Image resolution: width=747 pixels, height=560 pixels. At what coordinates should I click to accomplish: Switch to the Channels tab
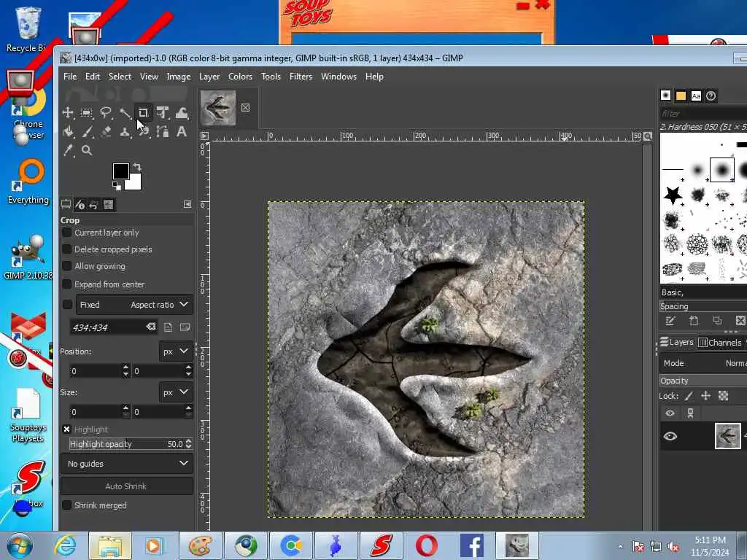pyautogui.click(x=719, y=343)
